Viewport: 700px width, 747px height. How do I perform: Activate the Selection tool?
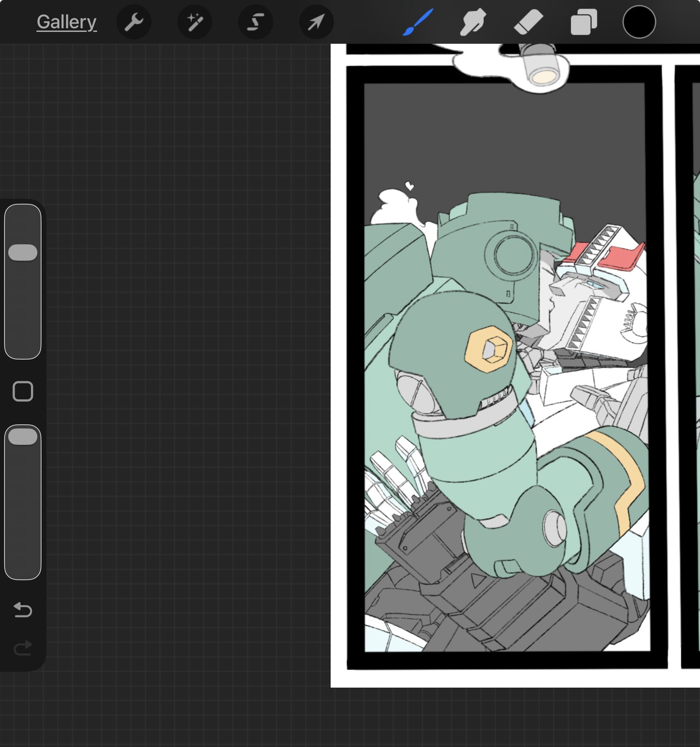[x=256, y=22]
